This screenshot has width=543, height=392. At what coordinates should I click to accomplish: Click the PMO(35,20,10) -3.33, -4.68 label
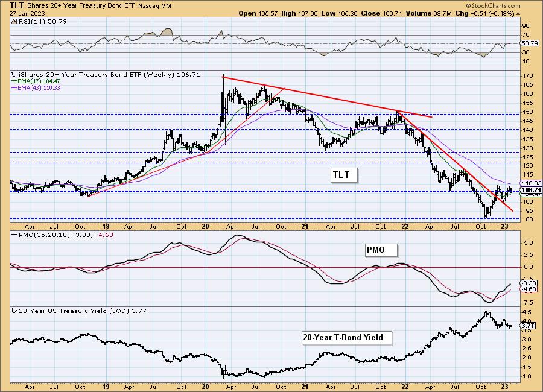point(66,235)
